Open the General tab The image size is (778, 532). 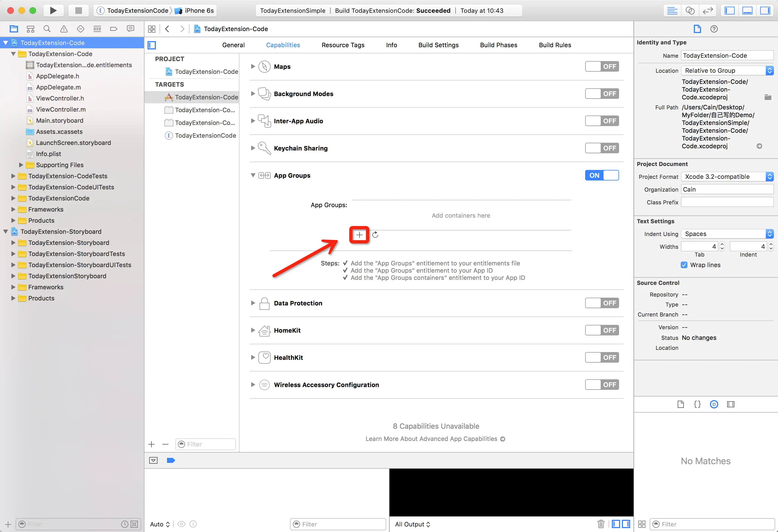(x=233, y=45)
